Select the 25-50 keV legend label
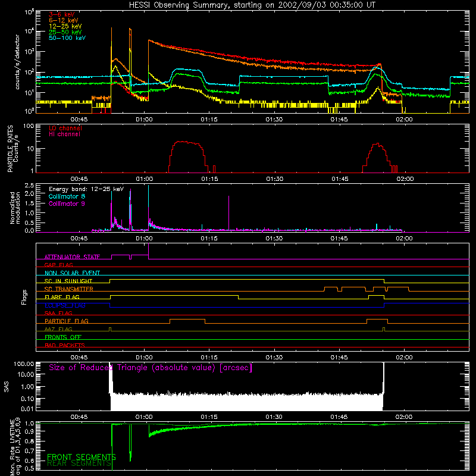476x476 pixels. (x=65, y=32)
